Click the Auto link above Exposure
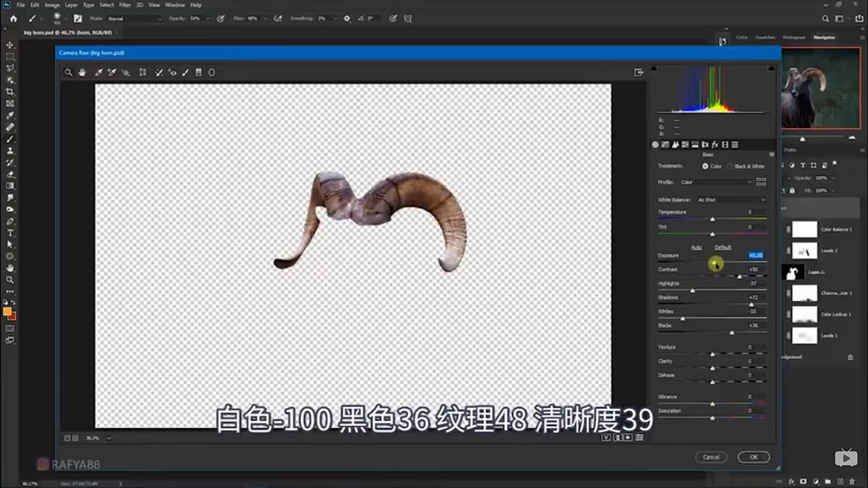The height and width of the screenshot is (488, 868). click(697, 247)
